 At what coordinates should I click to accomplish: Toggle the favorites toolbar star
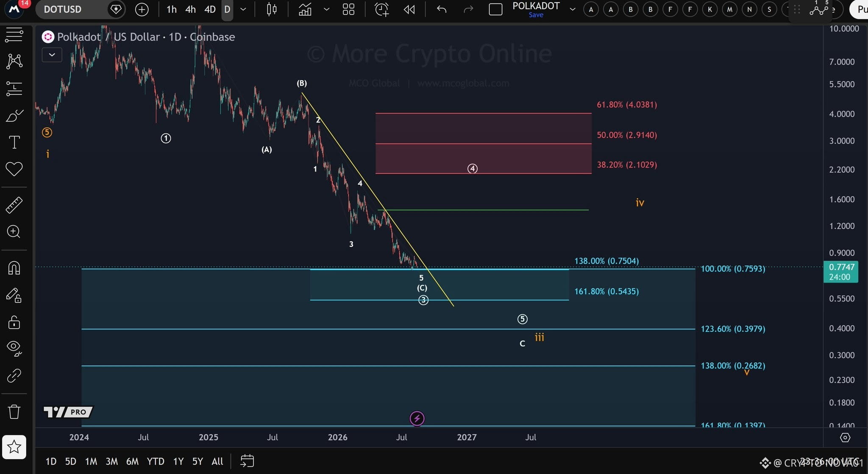click(14, 447)
